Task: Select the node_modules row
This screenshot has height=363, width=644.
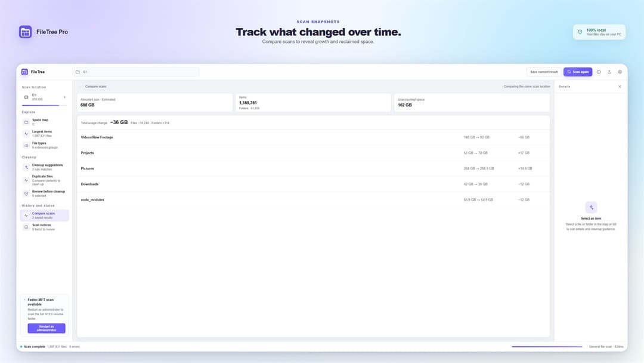Action: [314, 200]
